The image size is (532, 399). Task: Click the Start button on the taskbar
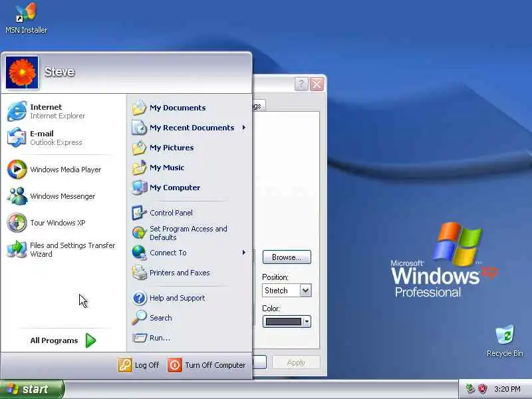point(32,389)
